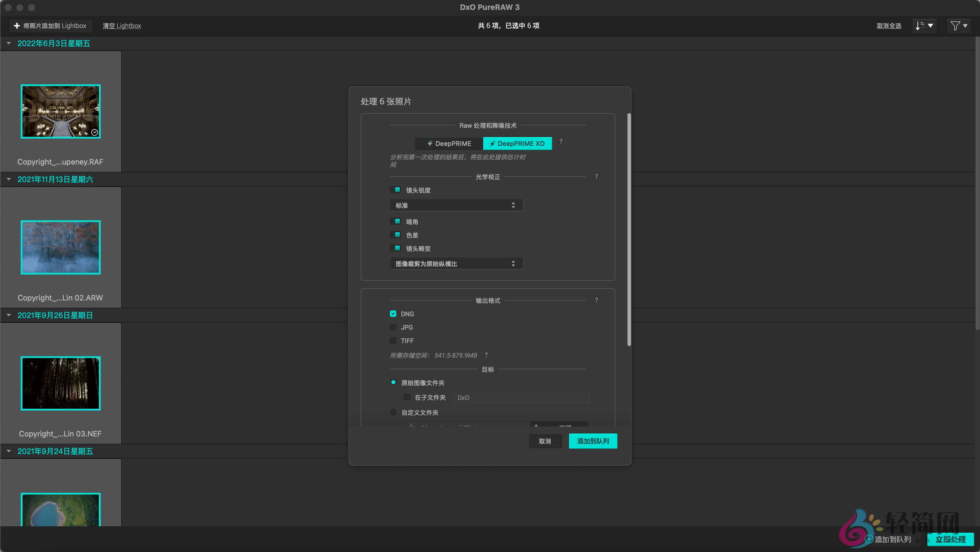
Task: Click the 添加到队列 queue icon at bottom right
Action: pyautogui.click(x=870, y=539)
